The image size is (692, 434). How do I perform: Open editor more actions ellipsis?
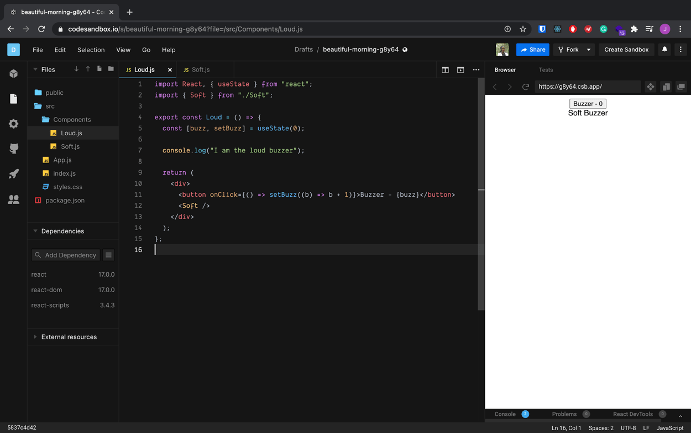click(476, 70)
